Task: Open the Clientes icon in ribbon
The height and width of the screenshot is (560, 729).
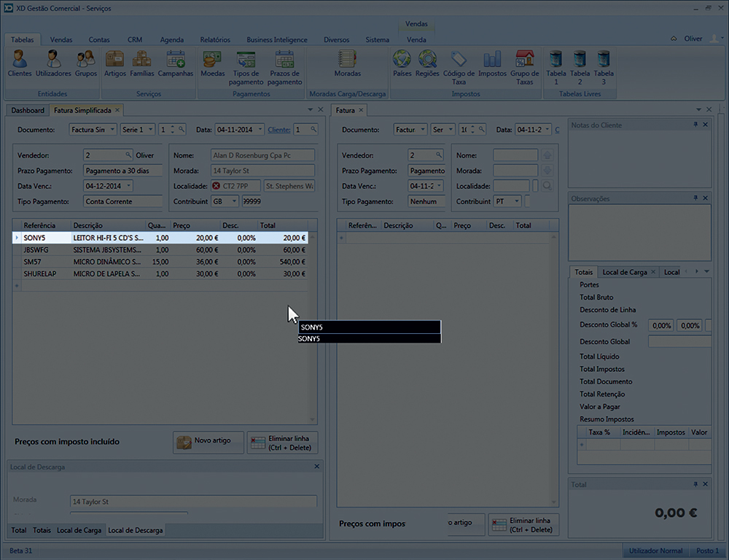Action: (20, 63)
